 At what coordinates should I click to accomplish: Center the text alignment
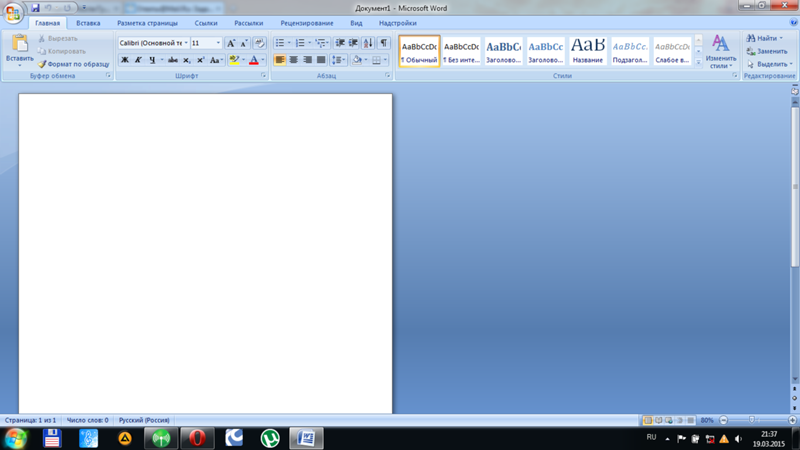[x=293, y=60]
